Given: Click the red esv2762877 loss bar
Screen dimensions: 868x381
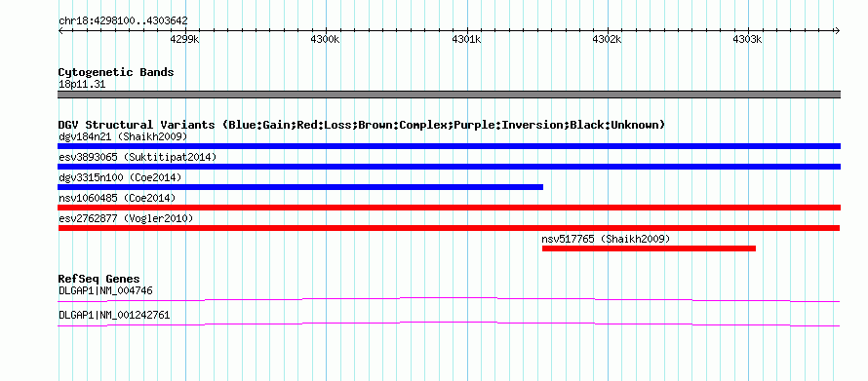Looking at the screenshot, I should 449,228.
